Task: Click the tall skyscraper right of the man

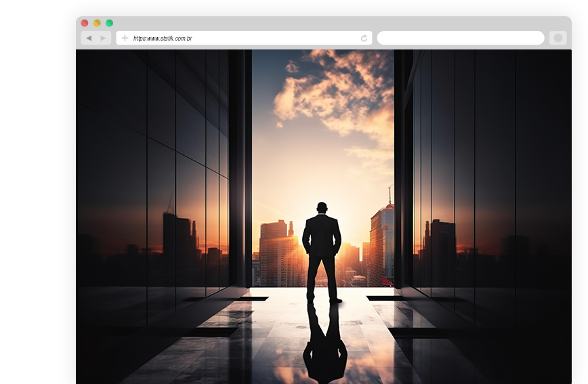Action: click(x=381, y=244)
